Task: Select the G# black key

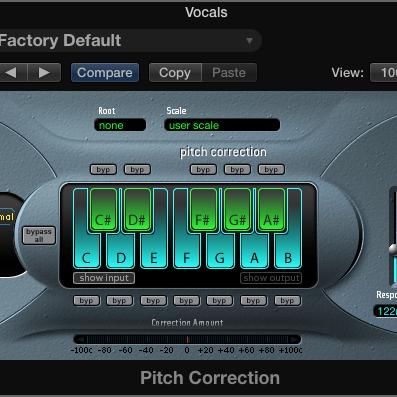Action: (237, 209)
